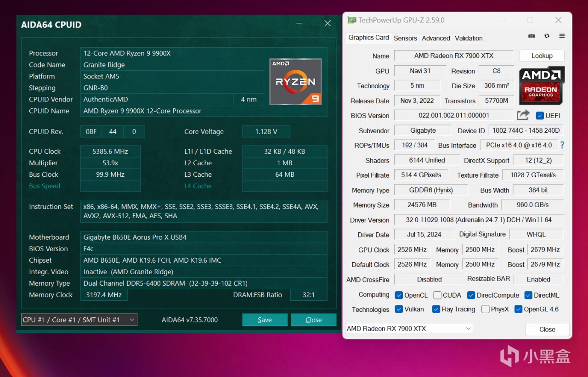Toggle the DirectML checkbox
The image size is (588, 377).
click(x=528, y=295)
